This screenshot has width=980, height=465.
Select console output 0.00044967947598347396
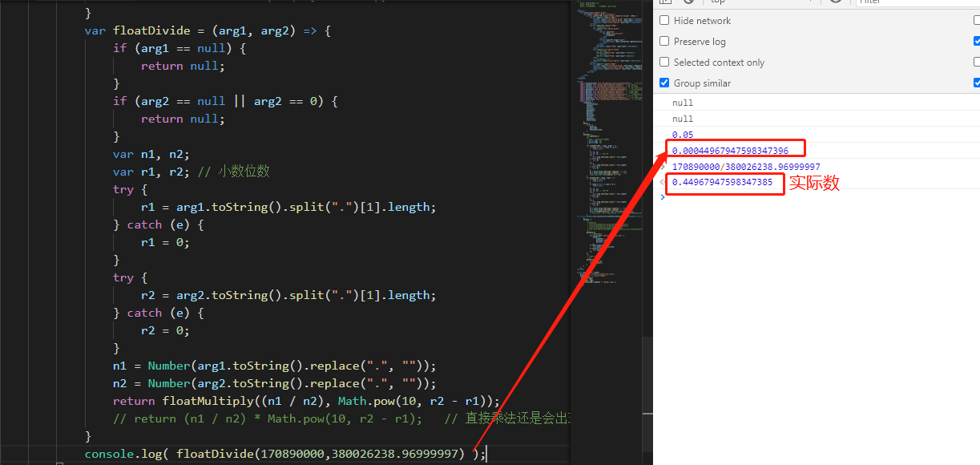pyautogui.click(x=730, y=151)
